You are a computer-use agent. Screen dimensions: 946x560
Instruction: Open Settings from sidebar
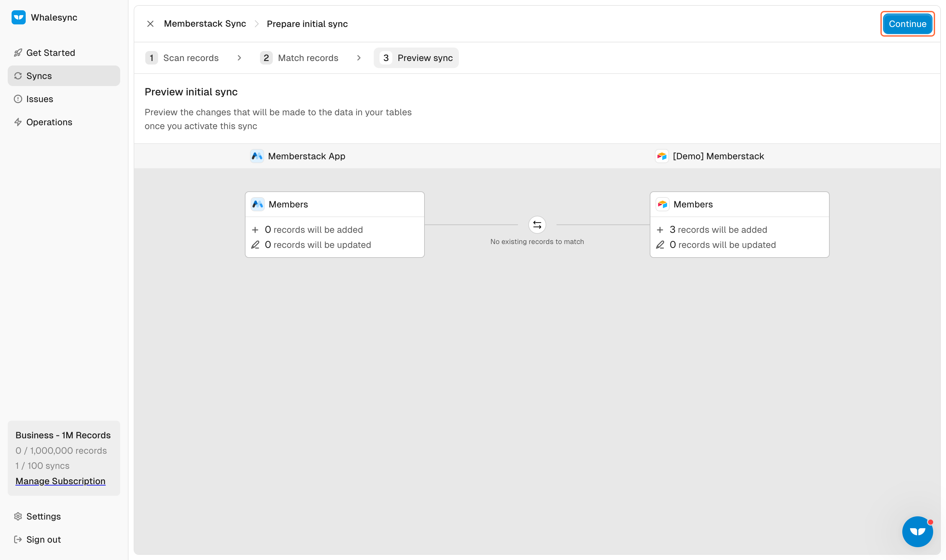[x=43, y=516]
